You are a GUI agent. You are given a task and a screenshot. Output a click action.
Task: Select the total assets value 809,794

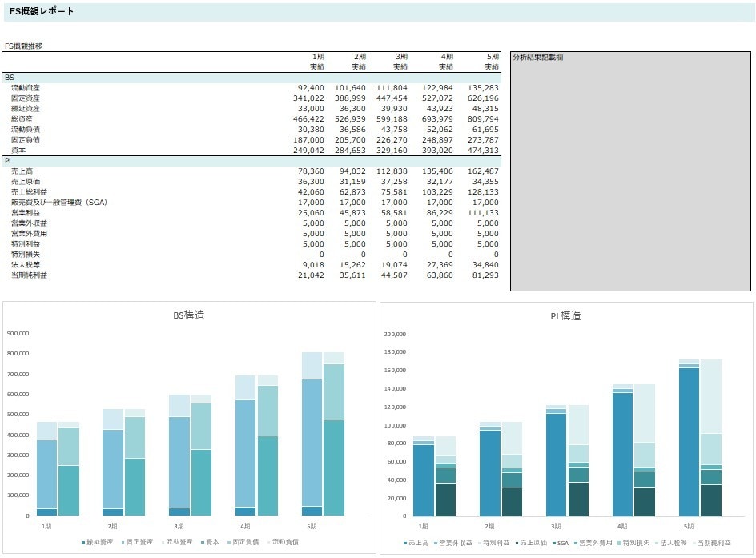click(483, 119)
